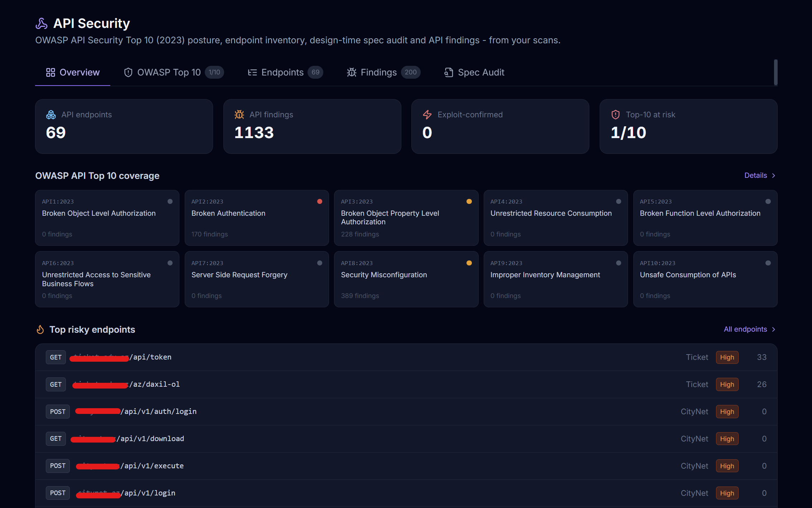Click the POST method badge for /api/v1/execute
This screenshot has width=812, height=508.
pyautogui.click(x=58, y=466)
